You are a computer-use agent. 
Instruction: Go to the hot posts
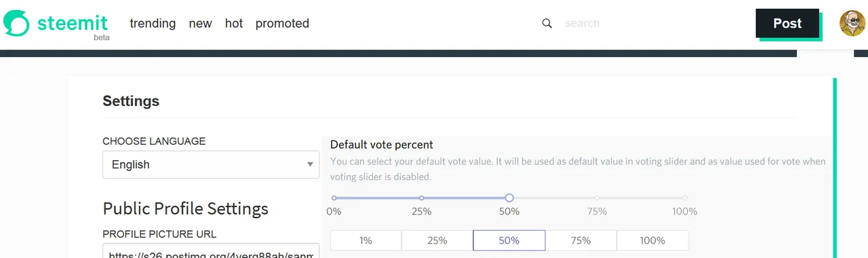click(x=234, y=23)
